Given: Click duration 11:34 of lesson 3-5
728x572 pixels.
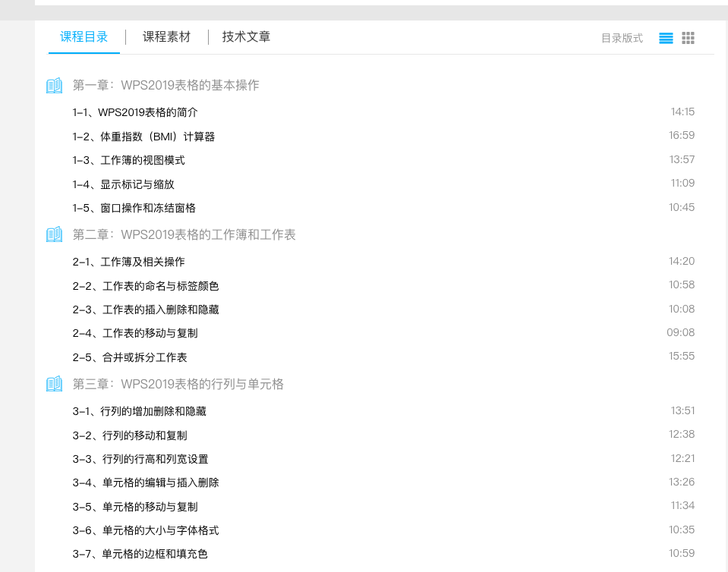Looking at the screenshot, I should pos(682,506).
